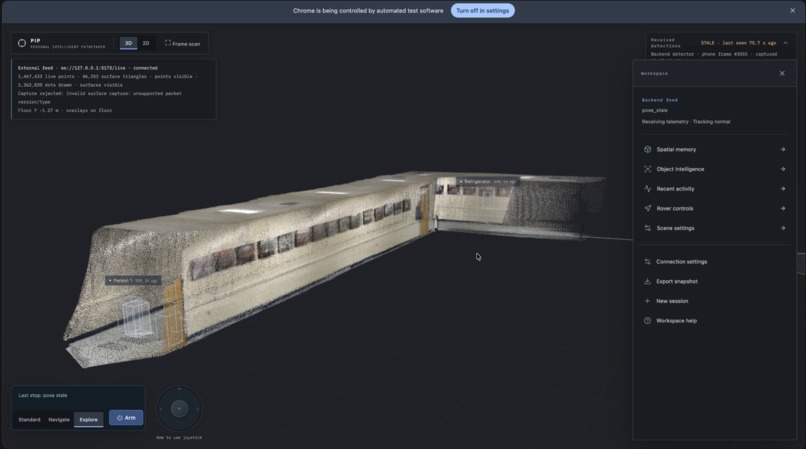Click Receiving telemetry · Tracking normal text
The image size is (806, 449).
coord(686,122)
